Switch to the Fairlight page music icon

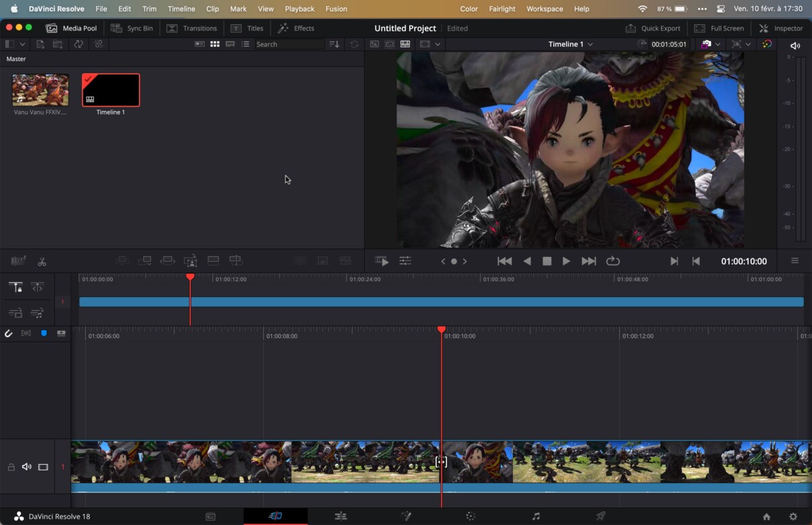tap(536, 516)
